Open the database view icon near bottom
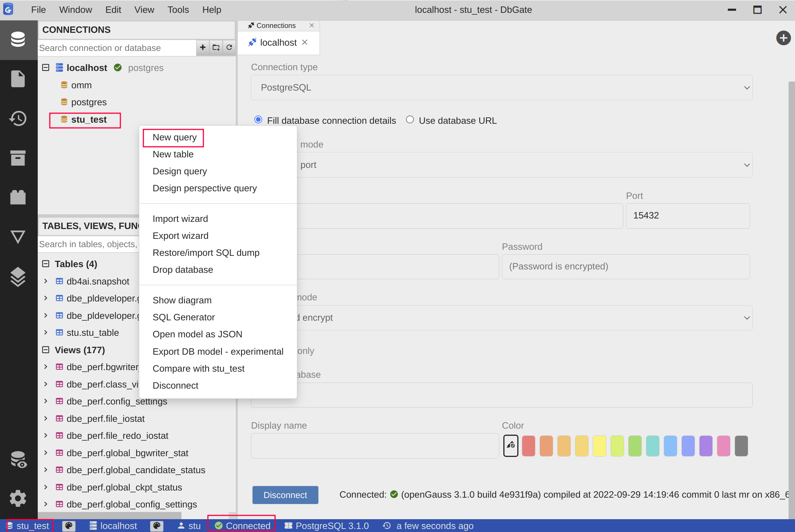Screen dimensions: 795x532 tap(18, 460)
